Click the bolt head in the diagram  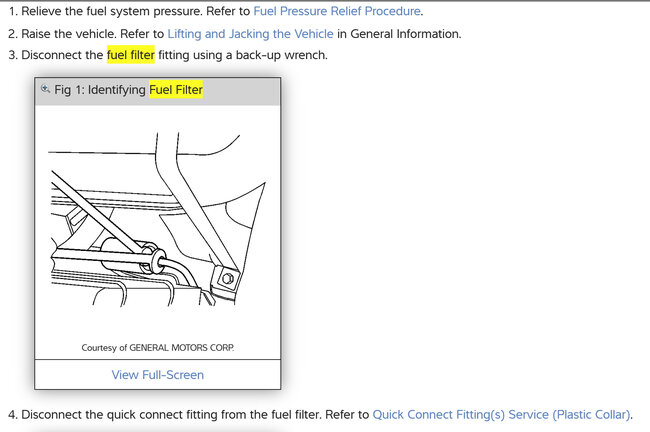click(228, 278)
